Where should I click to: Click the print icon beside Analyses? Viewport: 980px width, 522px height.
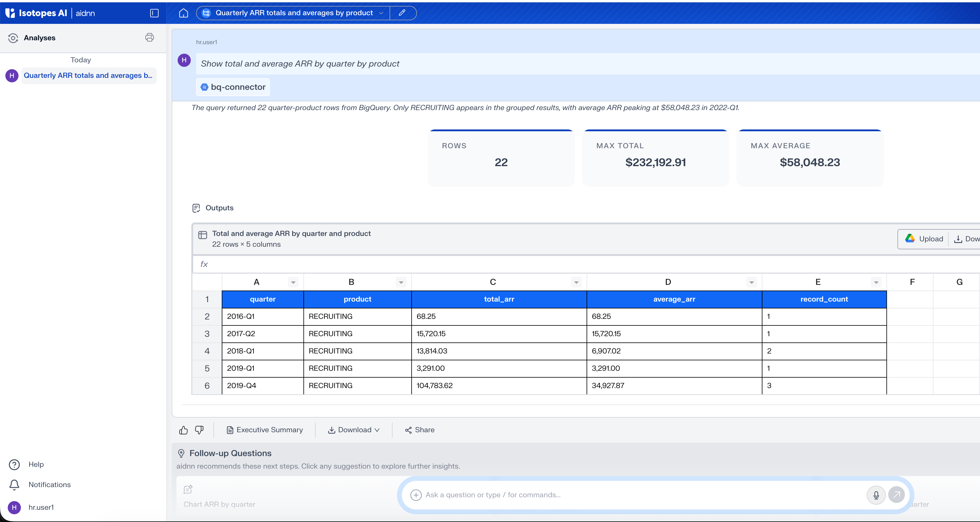click(150, 37)
